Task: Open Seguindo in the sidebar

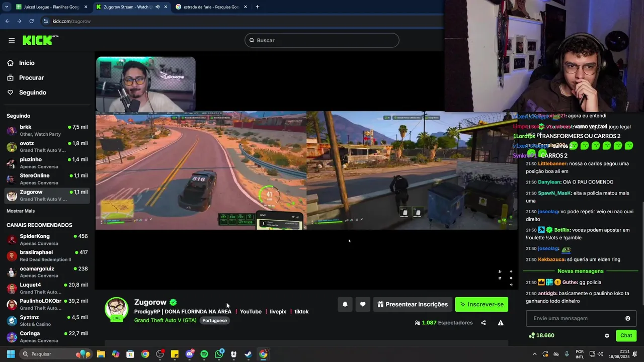Action: [x=33, y=93]
